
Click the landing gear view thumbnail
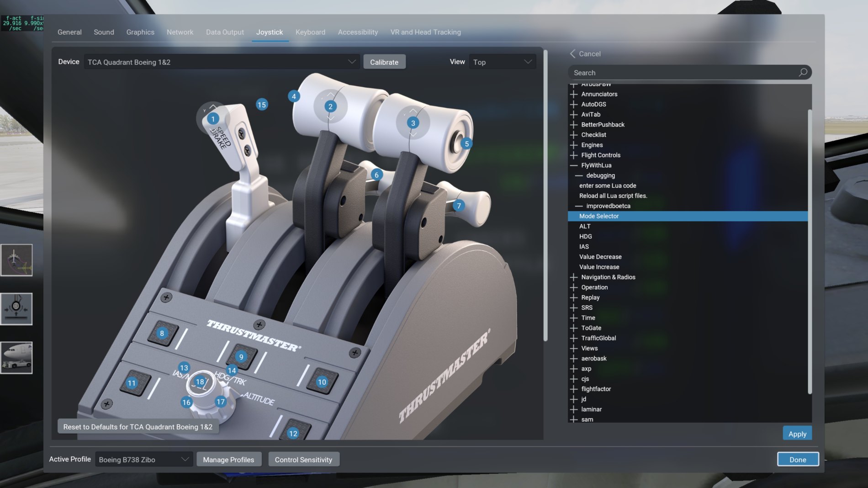click(x=16, y=309)
